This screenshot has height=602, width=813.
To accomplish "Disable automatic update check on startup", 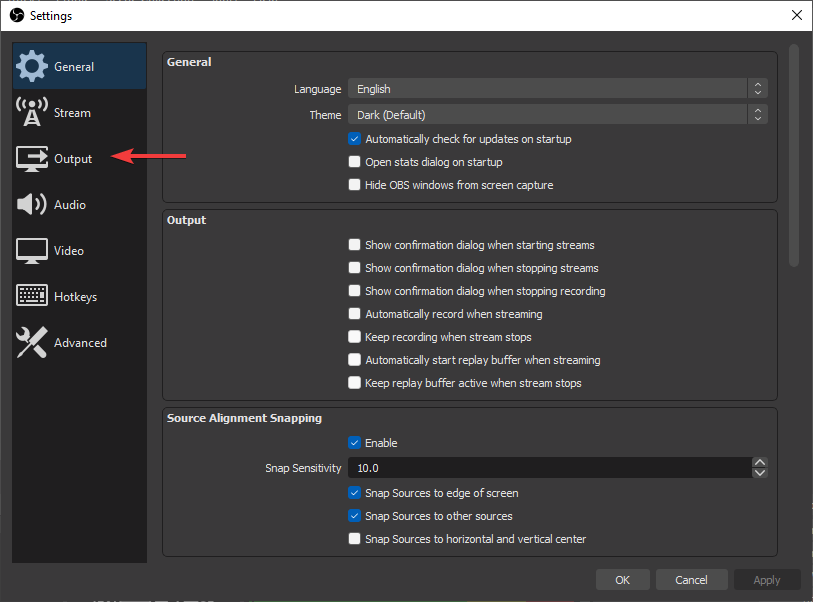I will tap(354, 139).
